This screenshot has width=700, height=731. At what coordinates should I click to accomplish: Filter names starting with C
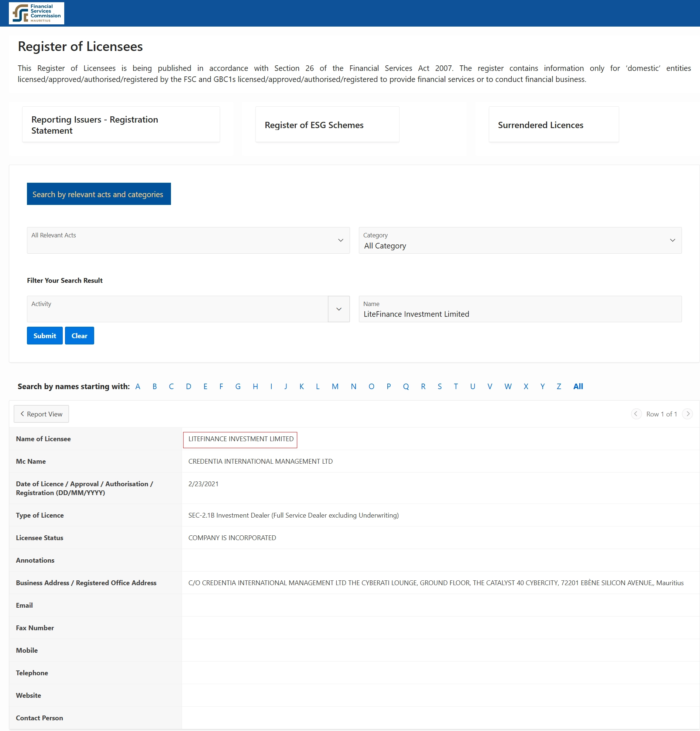point(171,387)
